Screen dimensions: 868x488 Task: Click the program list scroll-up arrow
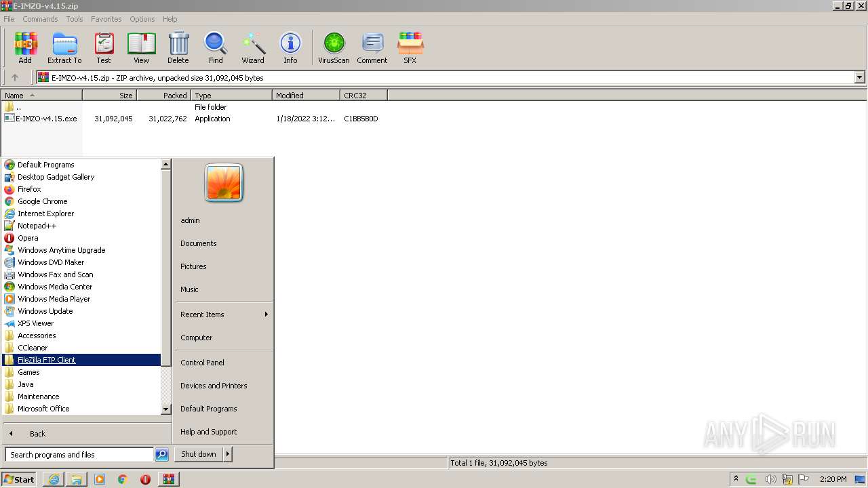[x=166, y=164]
